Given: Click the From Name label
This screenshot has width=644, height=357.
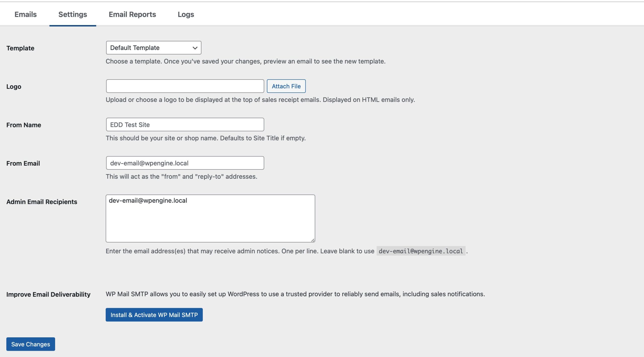Looking at the screenshot, I should tap(24, 125).
